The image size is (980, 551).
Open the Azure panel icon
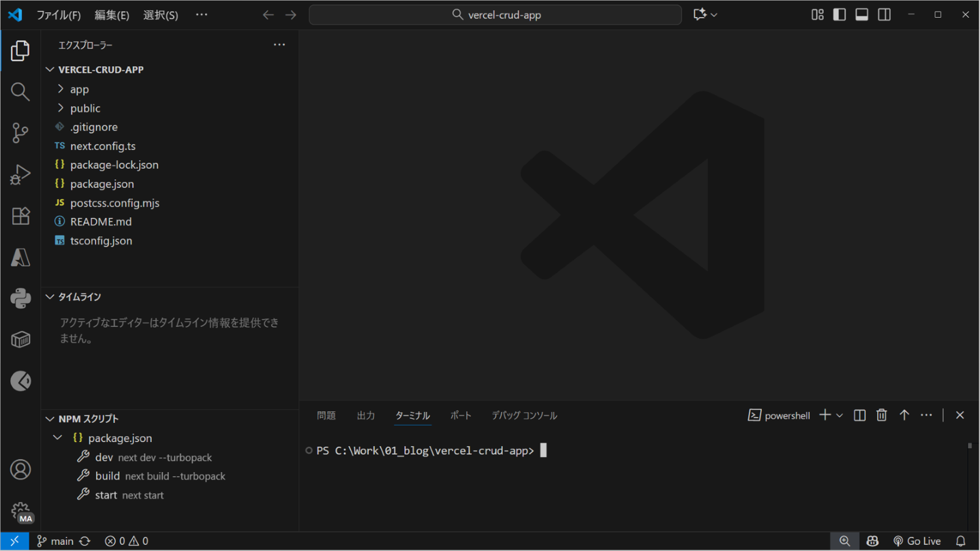tap(20, 257)
